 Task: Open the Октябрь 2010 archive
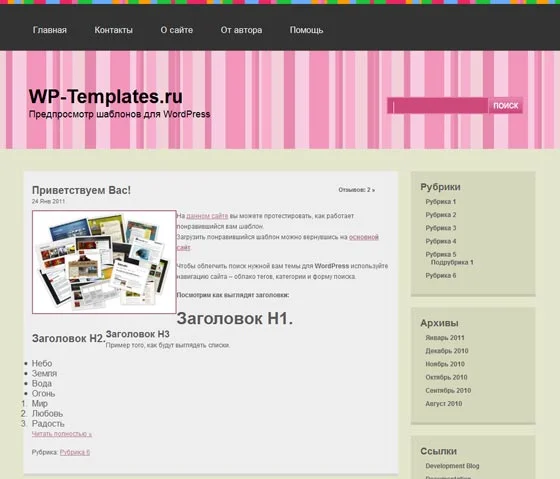coord(446,377)
